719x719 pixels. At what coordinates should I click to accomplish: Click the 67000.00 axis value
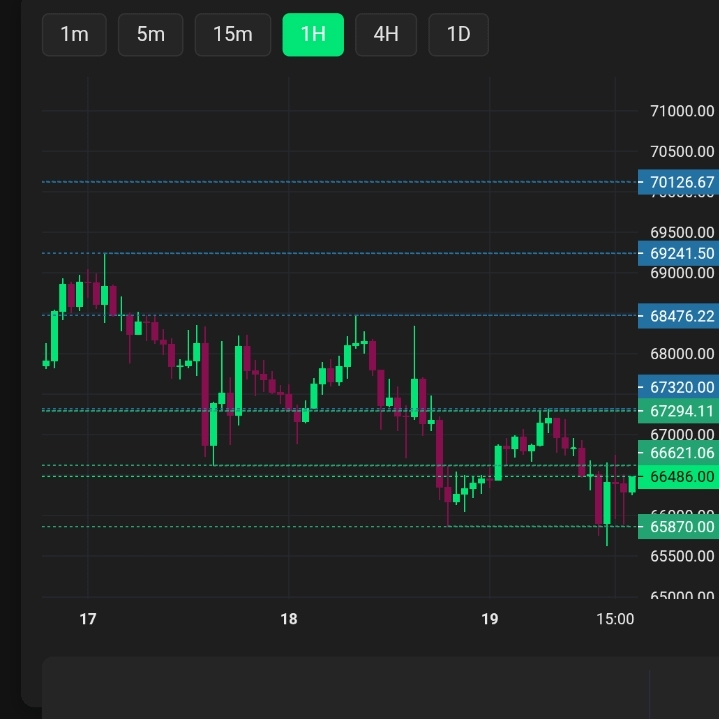pos(682,434)
